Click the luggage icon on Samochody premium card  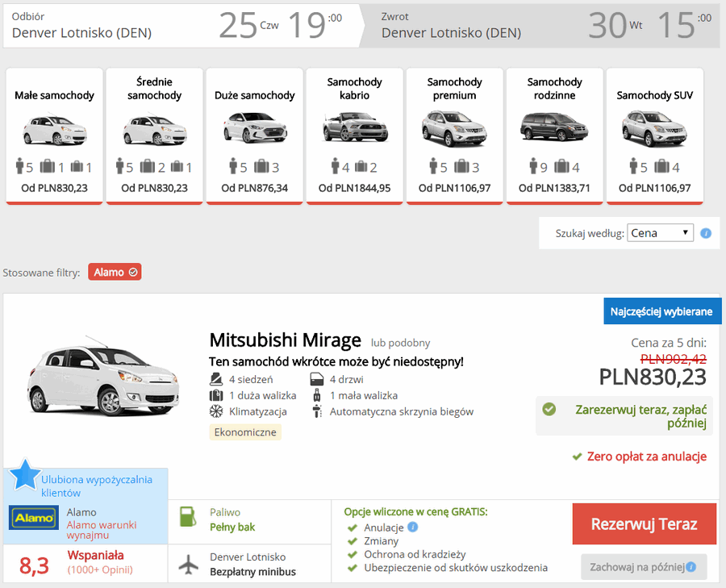point(461,165)
